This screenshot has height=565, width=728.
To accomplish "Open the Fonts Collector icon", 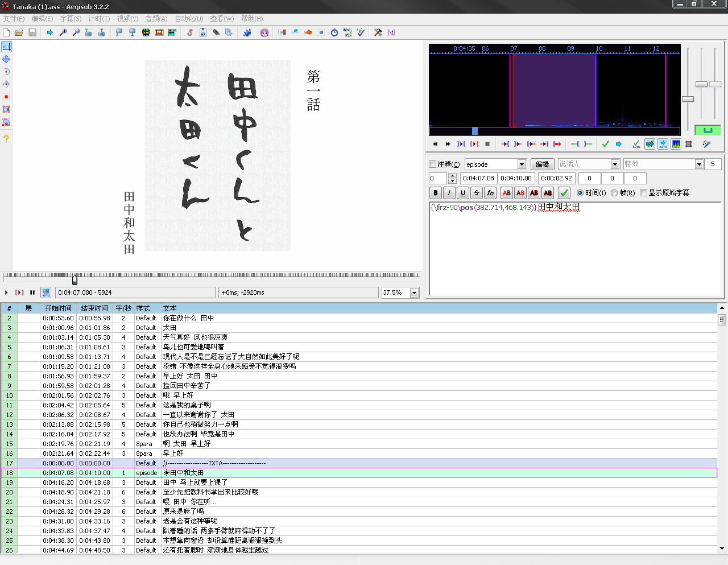I will pos(229,32).
